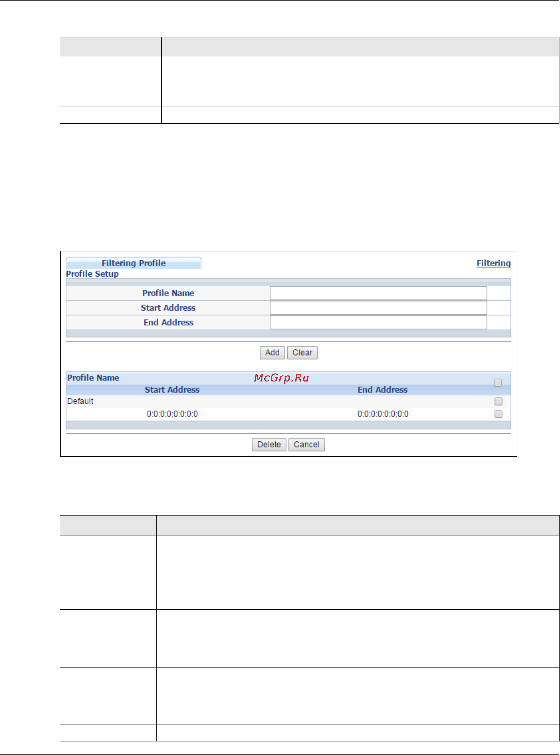The height and width of the screenshot is (755, 560).
Task: Click into the Profile Name input field
Action: click(378, 293)
